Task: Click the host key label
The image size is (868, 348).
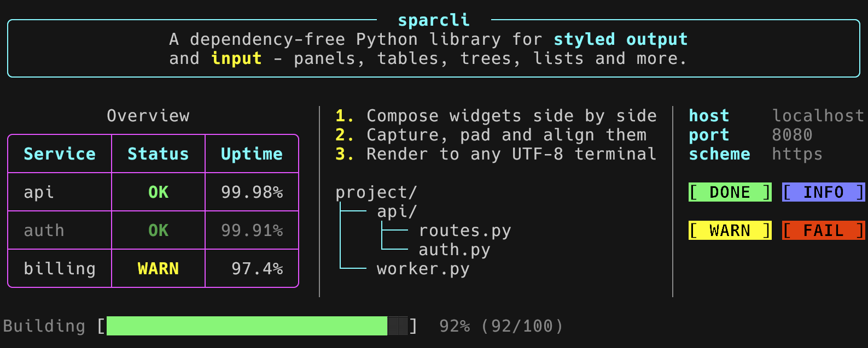Action: tap(709, 116)
